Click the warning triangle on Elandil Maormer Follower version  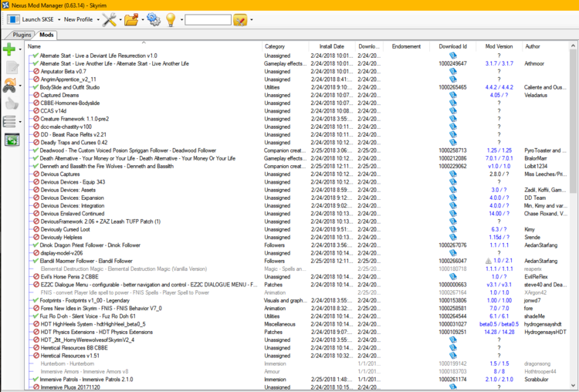(x=488, y=261)
